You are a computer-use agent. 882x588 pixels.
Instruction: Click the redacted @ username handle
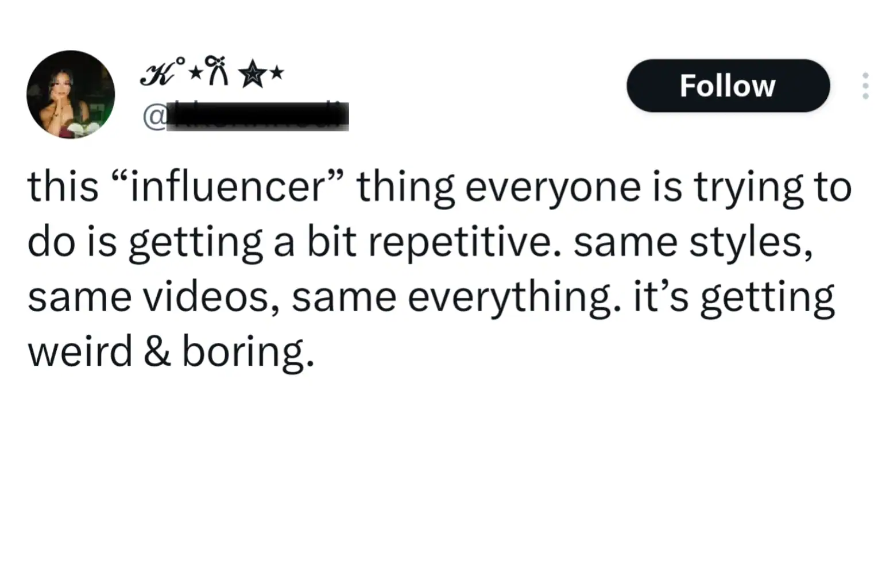coord(257,117)
